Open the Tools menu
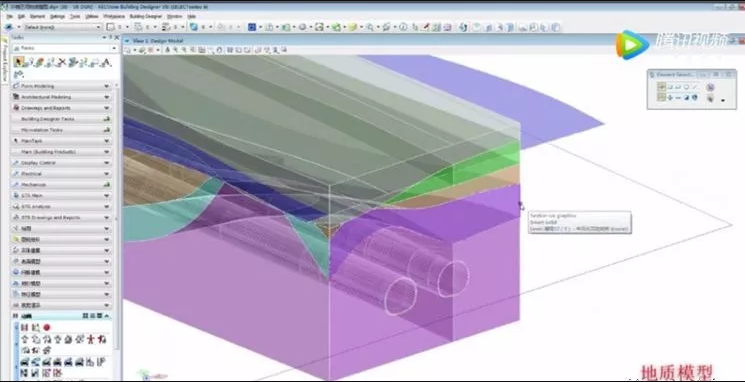Image resolution: width=745 pixels, height=382 pixels. click(x=75, y=16)
